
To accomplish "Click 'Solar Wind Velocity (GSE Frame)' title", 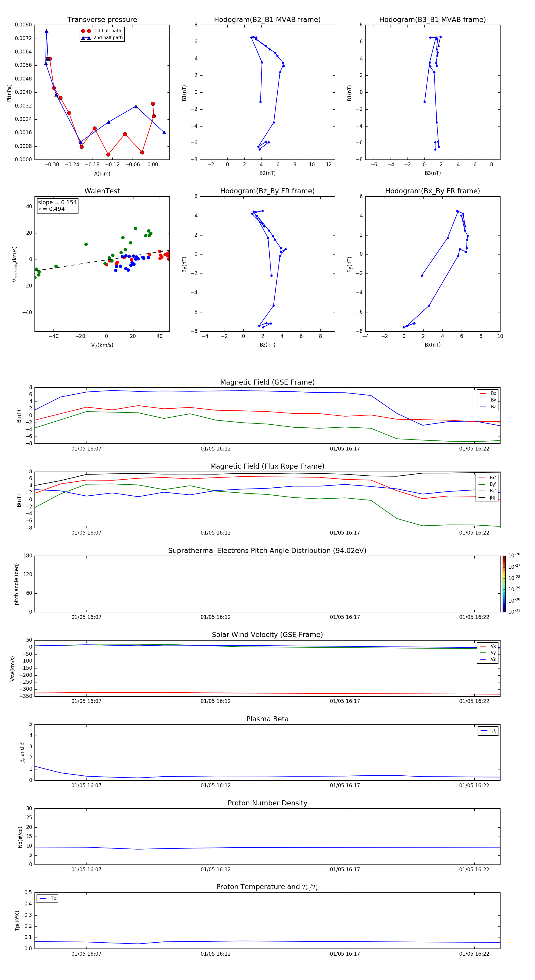I will [267, 635].
